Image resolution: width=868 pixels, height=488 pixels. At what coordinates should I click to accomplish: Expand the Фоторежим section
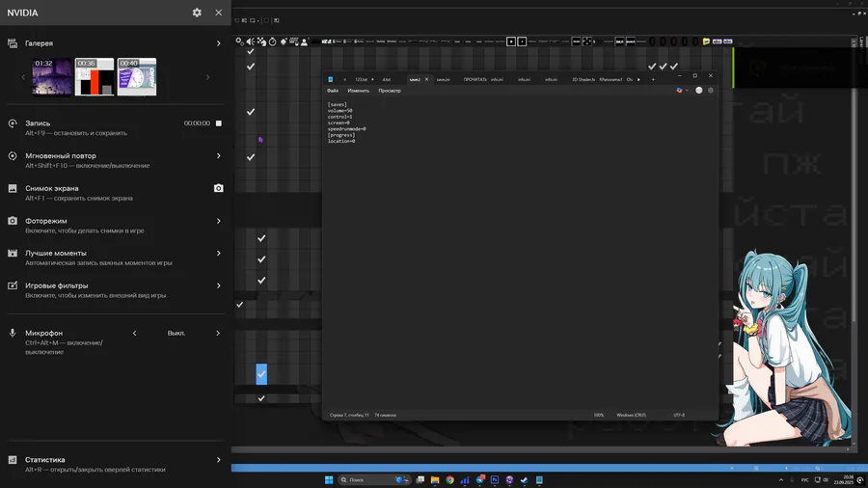coord(218,221)
